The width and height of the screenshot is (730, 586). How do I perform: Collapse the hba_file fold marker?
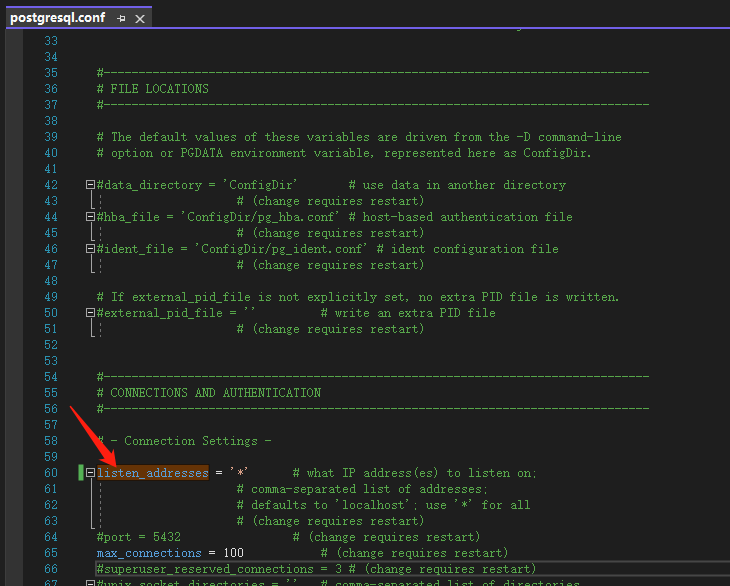(x=90, y=217)
